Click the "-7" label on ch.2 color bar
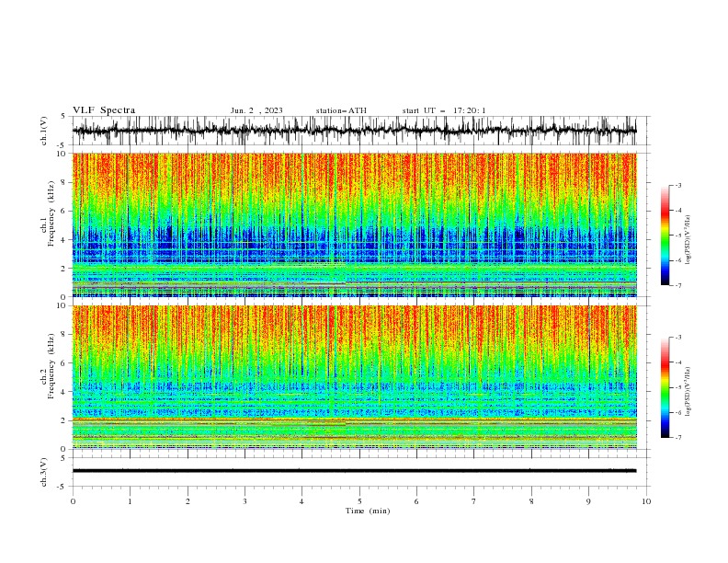Image resolution: width=728 pixels, height=563 pixels. (x=677, y=438)
